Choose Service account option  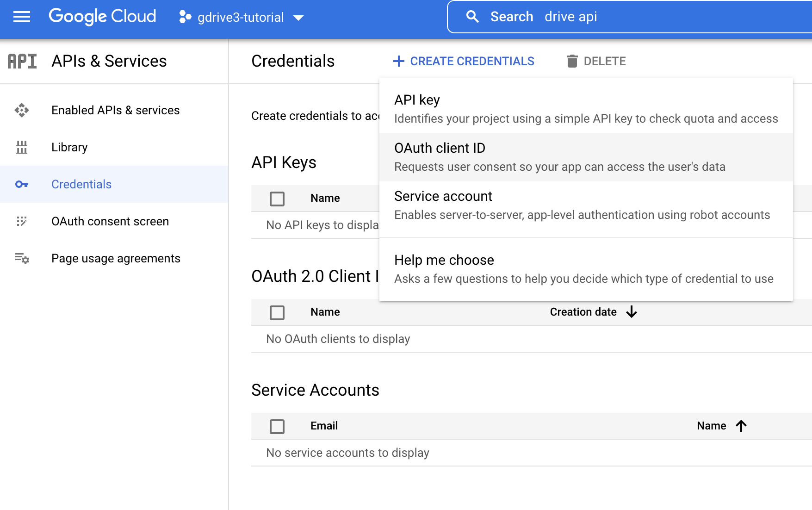(x=586, y=205)
